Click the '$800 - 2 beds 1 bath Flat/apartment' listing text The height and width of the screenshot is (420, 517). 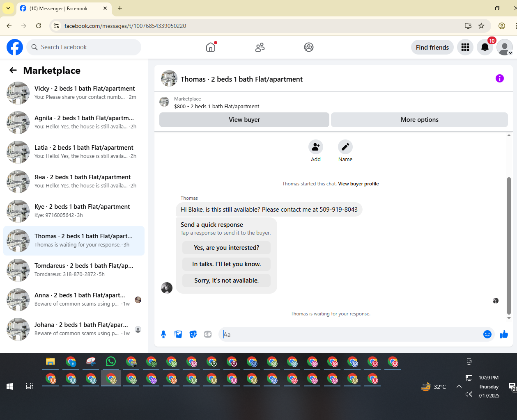click(x=217, y=106)
